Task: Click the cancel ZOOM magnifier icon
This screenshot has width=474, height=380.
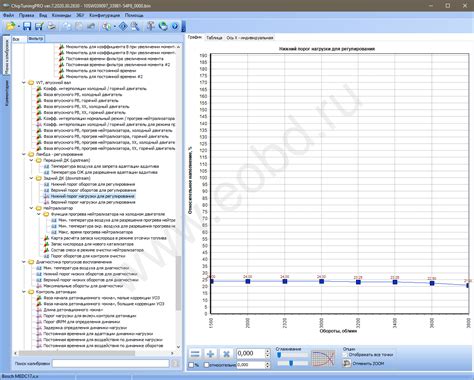Action: coord(347,363)
